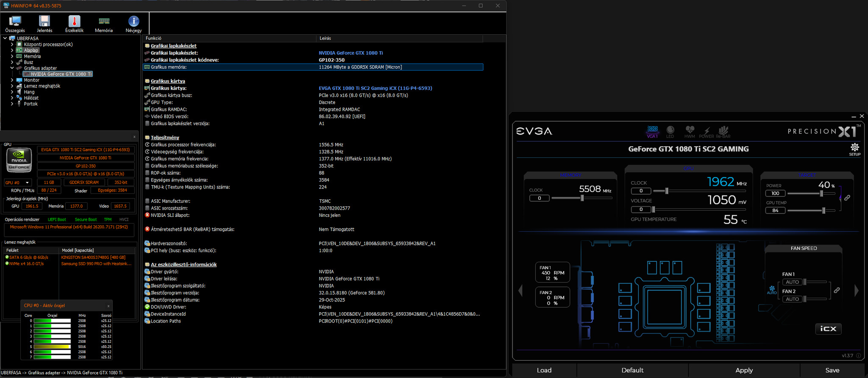This screenshot has height=378, width=868.
Task: Collapse the Grafikus adapter tree node
Action: [x=12, y=68]
